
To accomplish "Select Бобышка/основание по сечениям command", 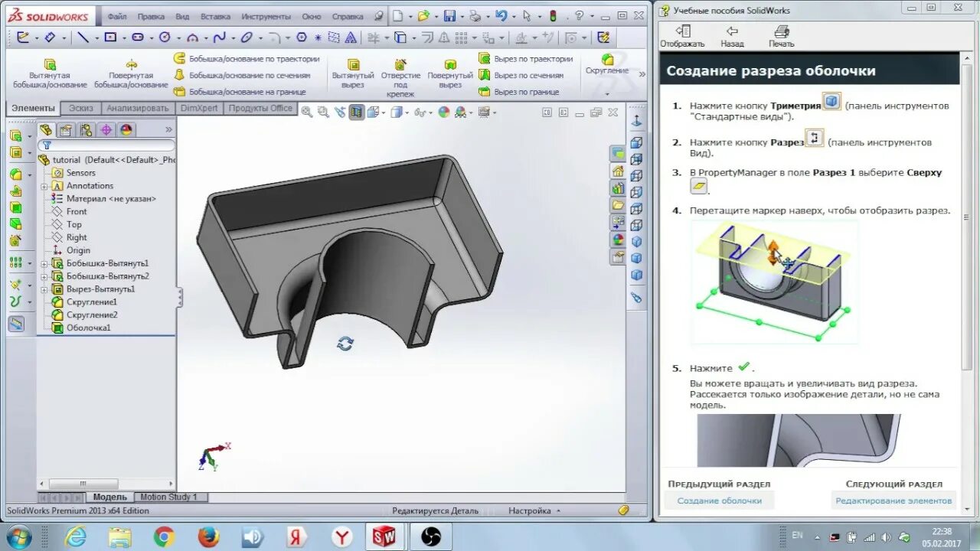I will [242, 75].
